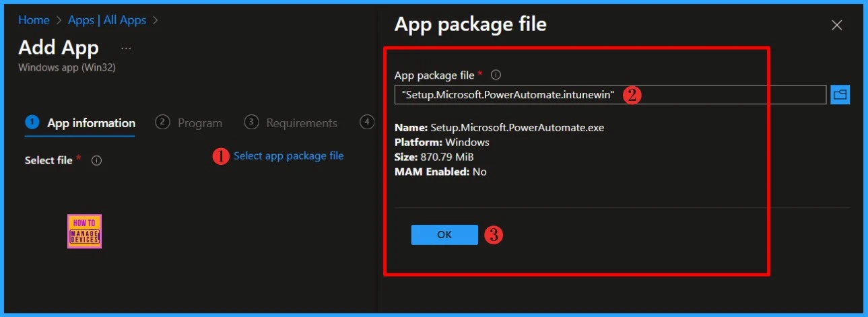Open Apps | All Apps breadcrumb
The height and width of the screenshot is (317, 868).
pos(107,20)
